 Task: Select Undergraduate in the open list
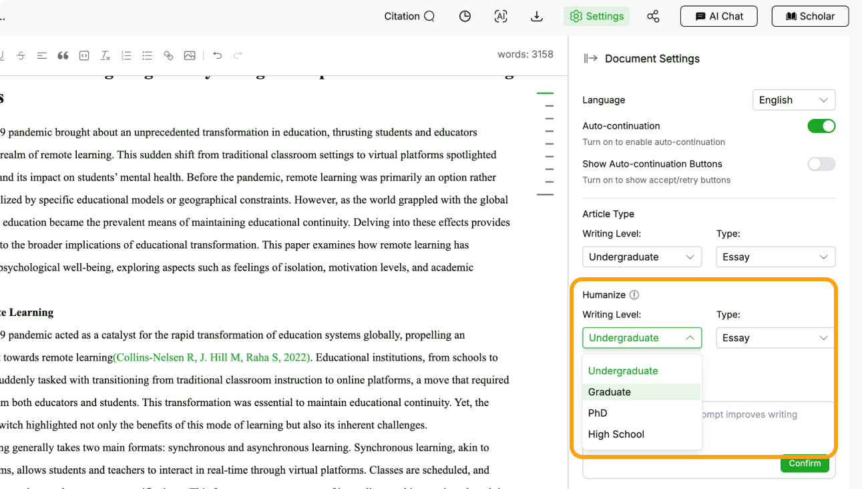click(x=642, y=371)
